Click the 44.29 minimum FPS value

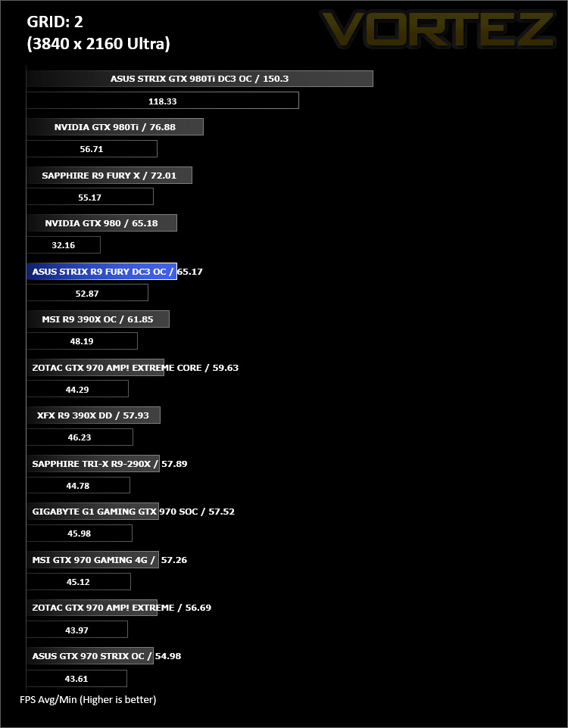pyautogui.click(x=77, y=390)
